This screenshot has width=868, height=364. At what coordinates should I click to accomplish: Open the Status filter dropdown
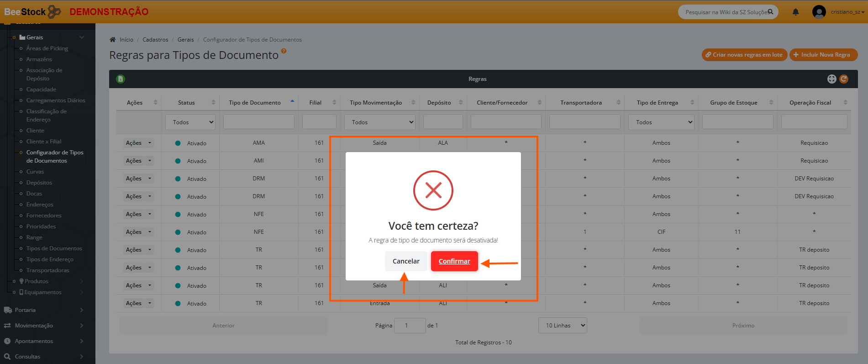(x=190, y=122)
